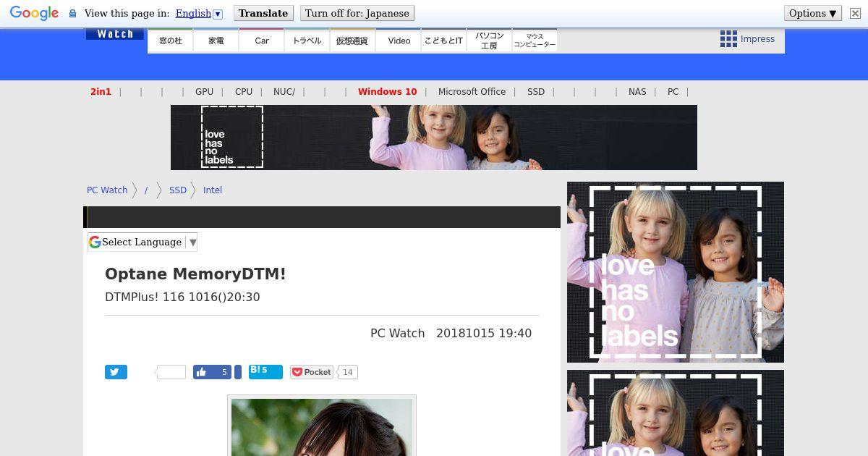Click the Twitter share icon
Viewport: 868px width, 456px height.
116,372
